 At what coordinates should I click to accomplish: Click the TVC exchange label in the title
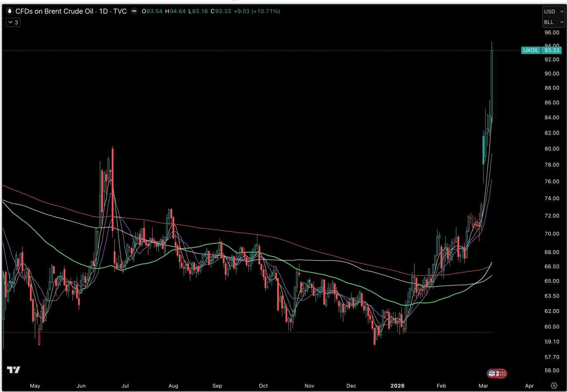pos(120,11)
